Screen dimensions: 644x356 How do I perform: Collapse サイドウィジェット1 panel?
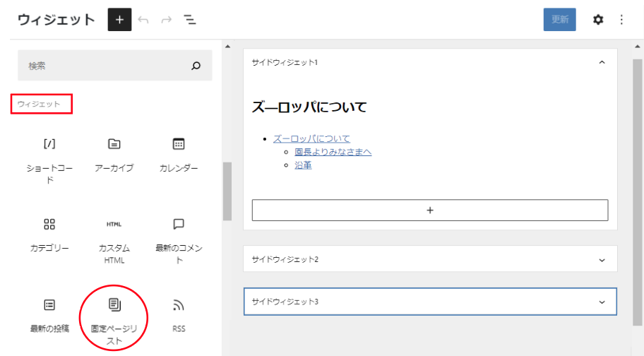[x=602, y=62]
